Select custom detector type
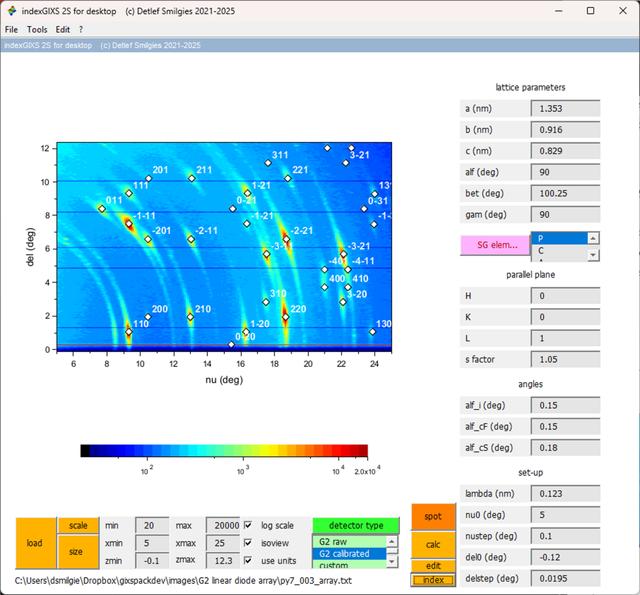The image size is (640, 595). click(349, 564)
